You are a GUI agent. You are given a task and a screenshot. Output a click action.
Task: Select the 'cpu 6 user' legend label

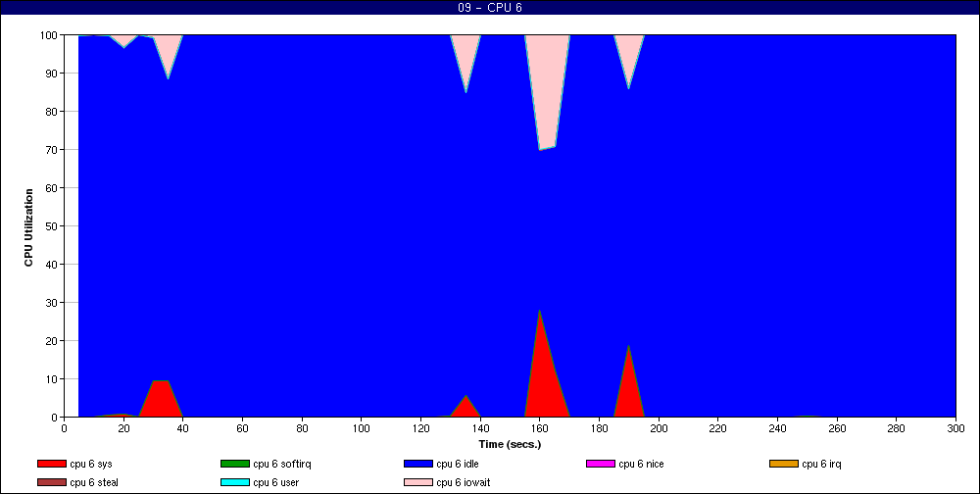pyautogui.click(x=276, y=482)
